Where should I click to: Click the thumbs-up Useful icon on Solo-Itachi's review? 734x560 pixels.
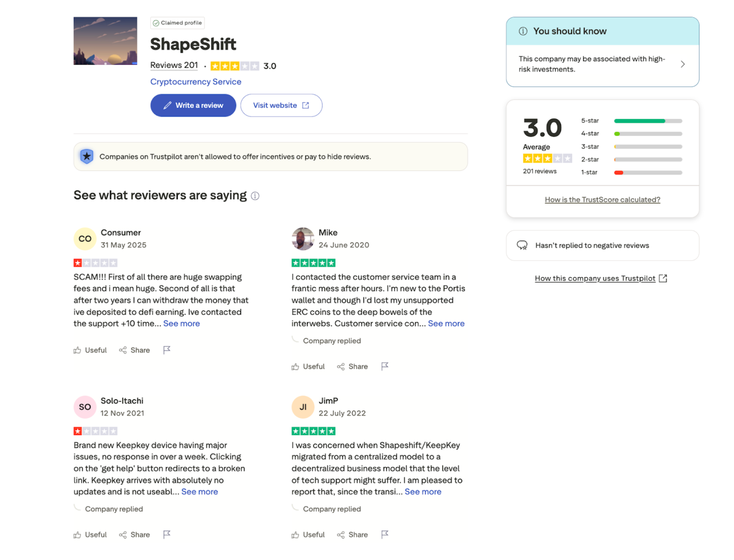point(77,535)
